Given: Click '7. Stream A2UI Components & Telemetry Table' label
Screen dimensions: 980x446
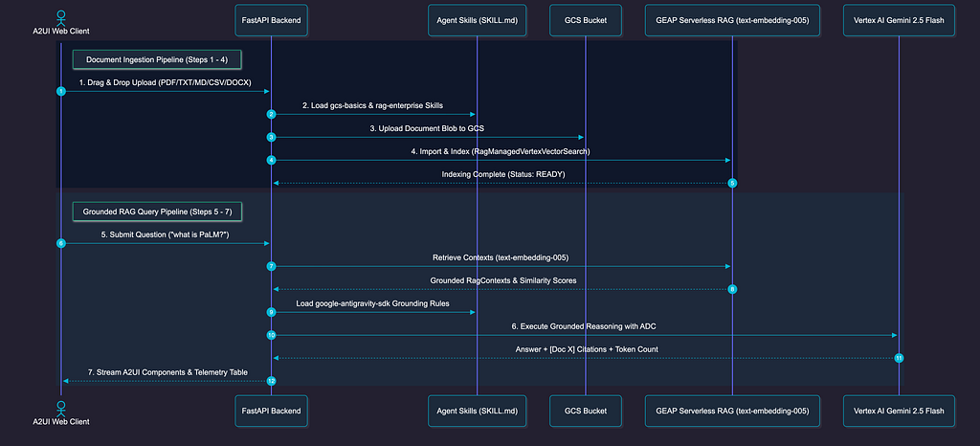Looking at the screenshot, I should [x=167, y=372].
